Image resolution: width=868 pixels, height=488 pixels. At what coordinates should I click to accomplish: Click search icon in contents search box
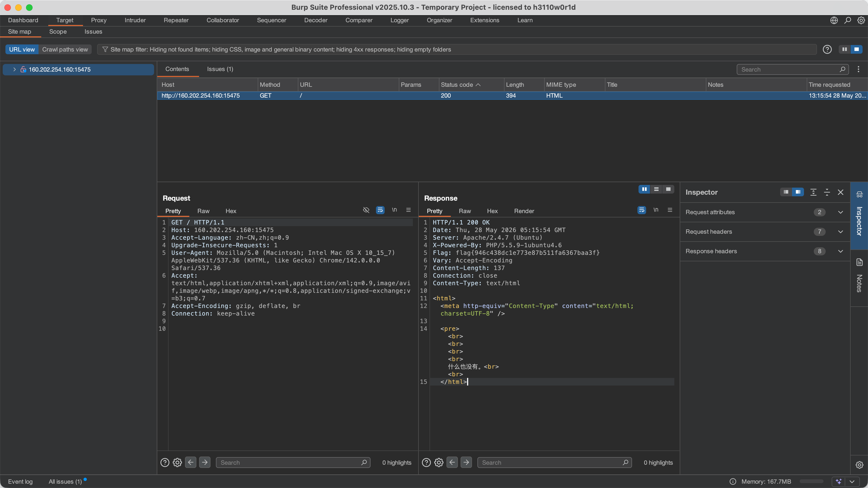click(x=843, y=69)
